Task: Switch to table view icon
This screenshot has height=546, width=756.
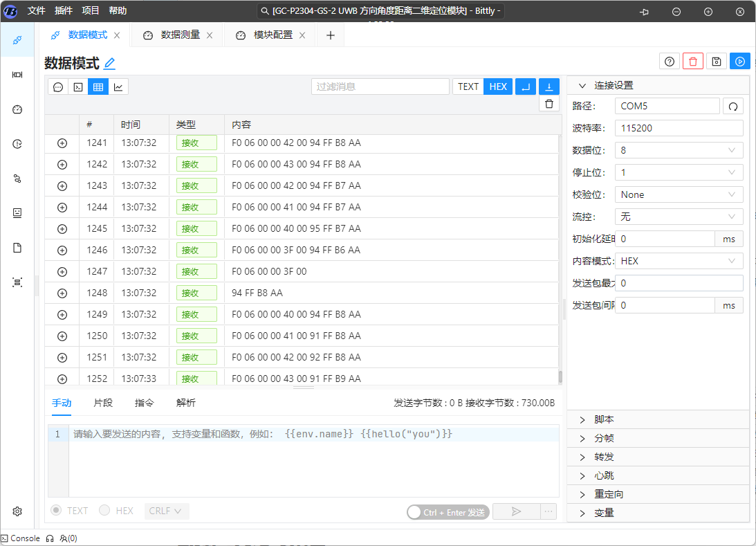Action: point(98,87)
